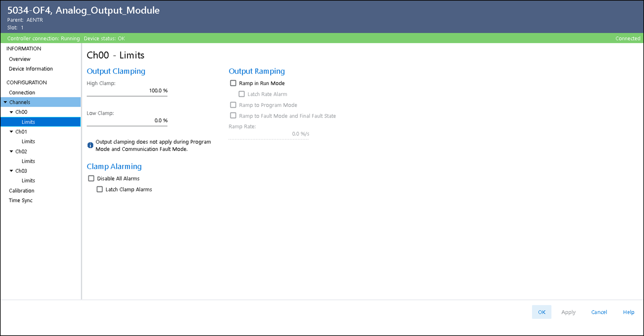Image resolution: width=644 pixels, height=336 pixels.
Task: Collapse the Ch01 tree arrow
Action: (11, 132)
